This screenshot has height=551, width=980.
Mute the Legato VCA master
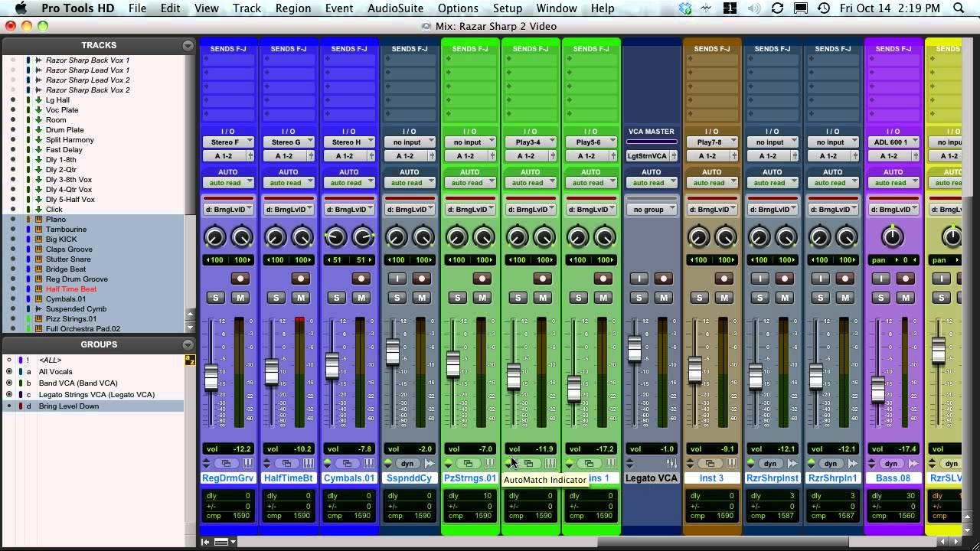coord(664,298)
